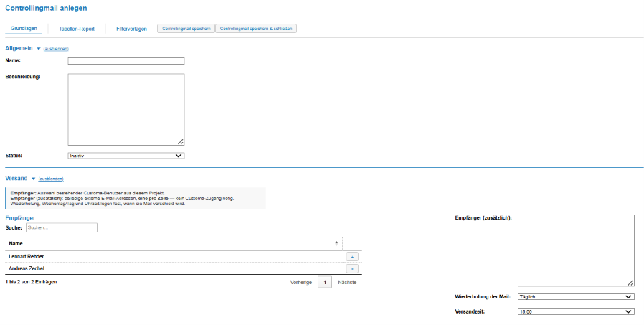Click the Andreas Zechel row name

click(27, 269)
